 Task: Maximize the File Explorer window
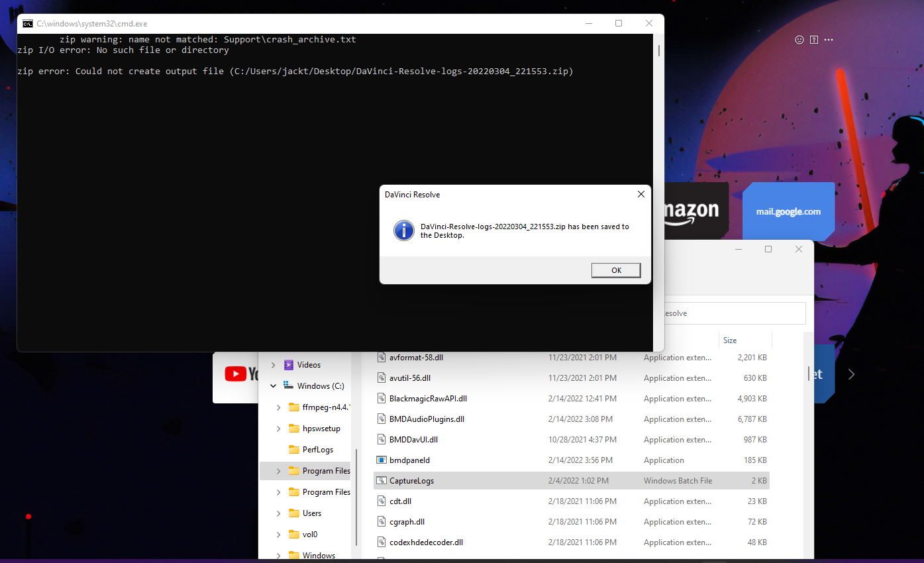[768, 249]
